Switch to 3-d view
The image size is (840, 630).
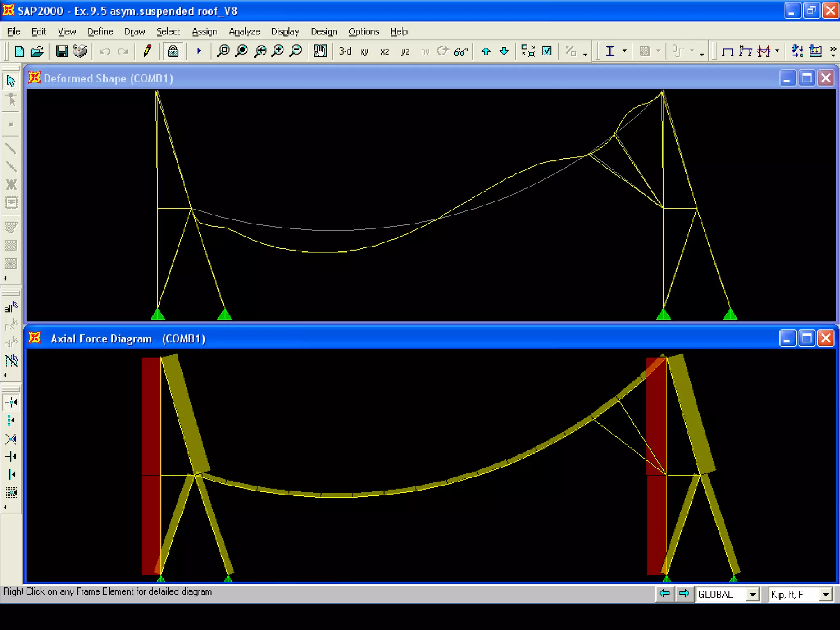click(x=345, y=51)
